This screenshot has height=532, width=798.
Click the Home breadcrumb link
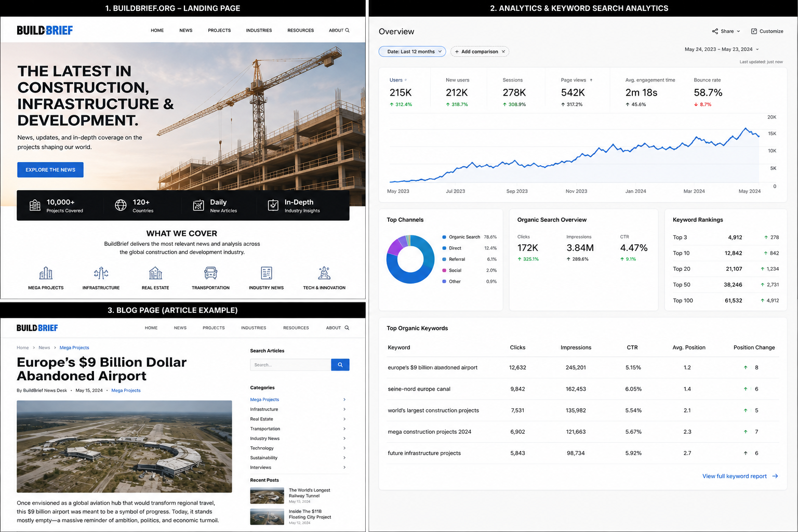click(23, 348)
